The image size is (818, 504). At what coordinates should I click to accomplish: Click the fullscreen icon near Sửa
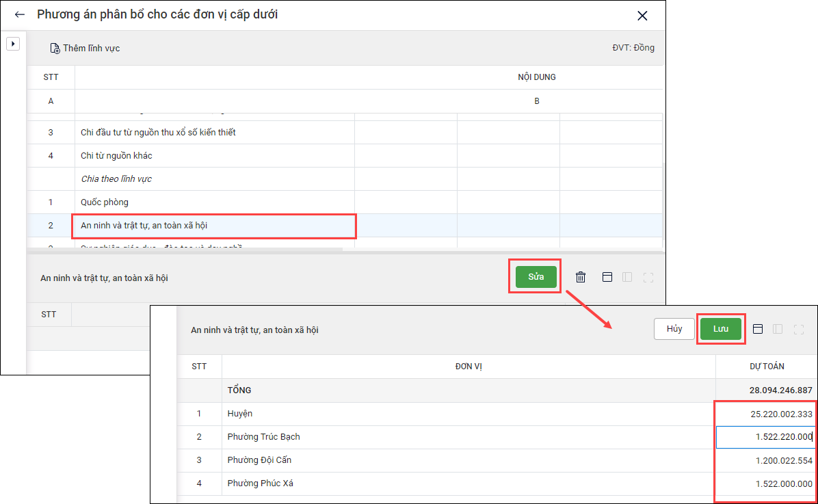point(648,277)
